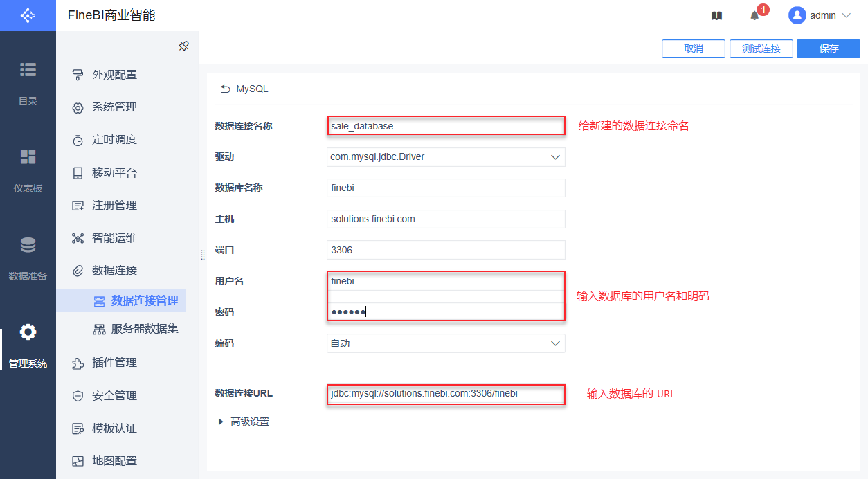868x479 pixels.
Task: Click the 定时调度 clock icon
Action: (78, 140)
